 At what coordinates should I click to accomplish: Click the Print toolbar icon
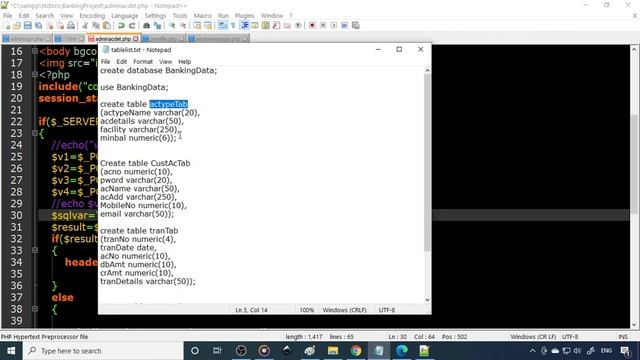[x=71, y=25]
